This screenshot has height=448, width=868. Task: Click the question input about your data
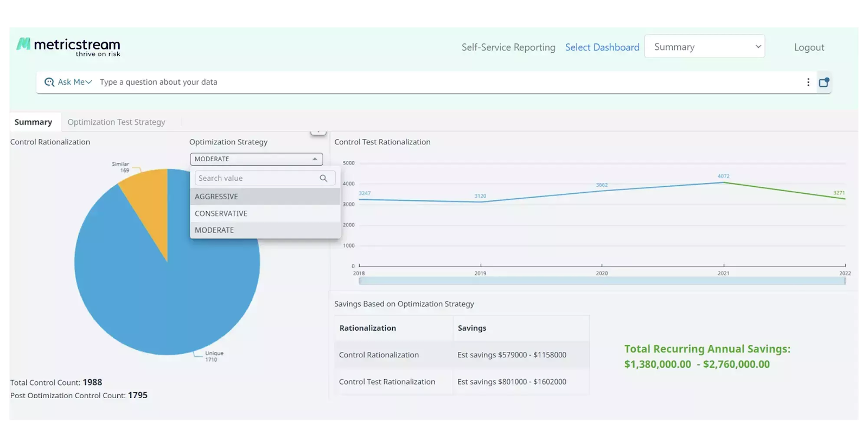434,82
